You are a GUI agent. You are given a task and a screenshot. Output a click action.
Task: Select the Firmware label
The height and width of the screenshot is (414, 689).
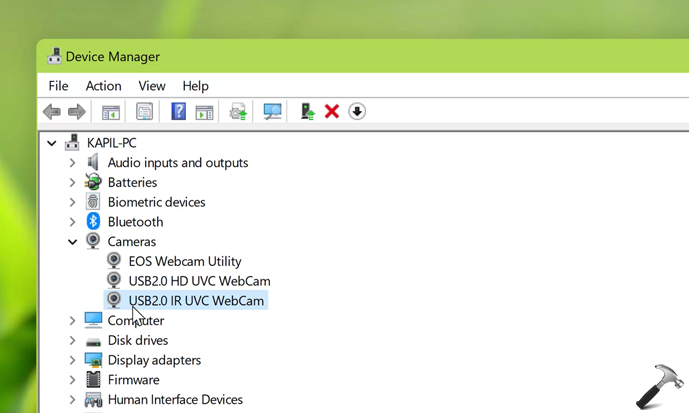coord(134,380)
